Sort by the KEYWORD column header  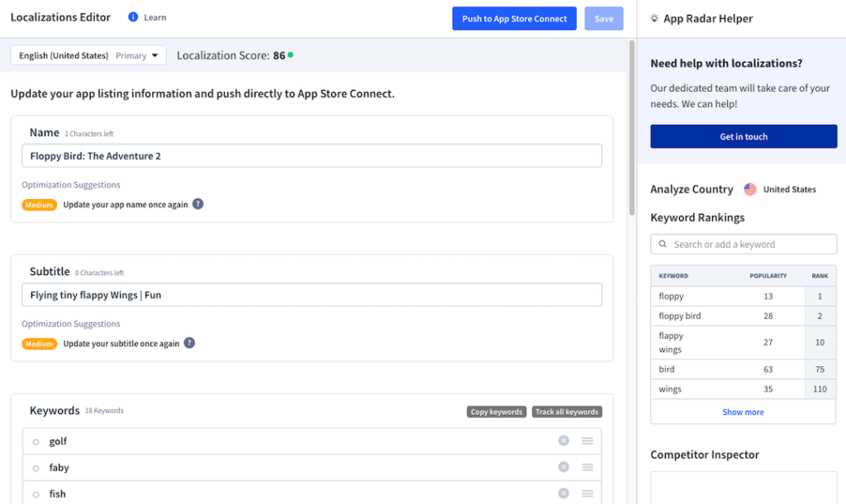point(673,276)
